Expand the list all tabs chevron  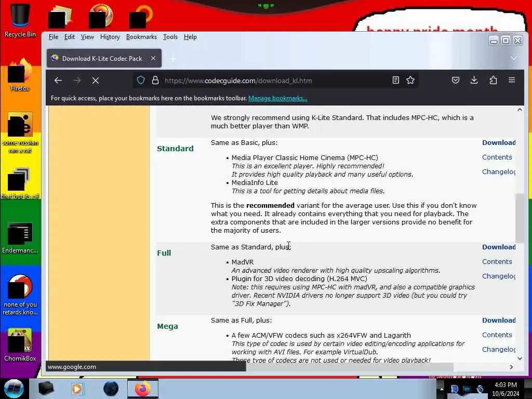coord(514,58)
